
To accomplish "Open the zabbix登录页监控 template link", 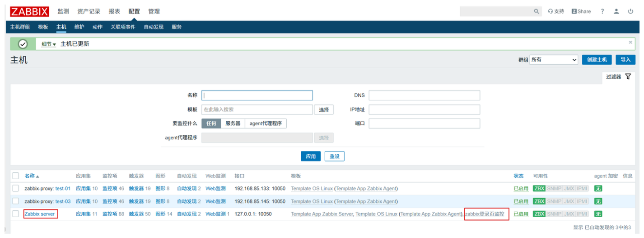I will [485, 214].
